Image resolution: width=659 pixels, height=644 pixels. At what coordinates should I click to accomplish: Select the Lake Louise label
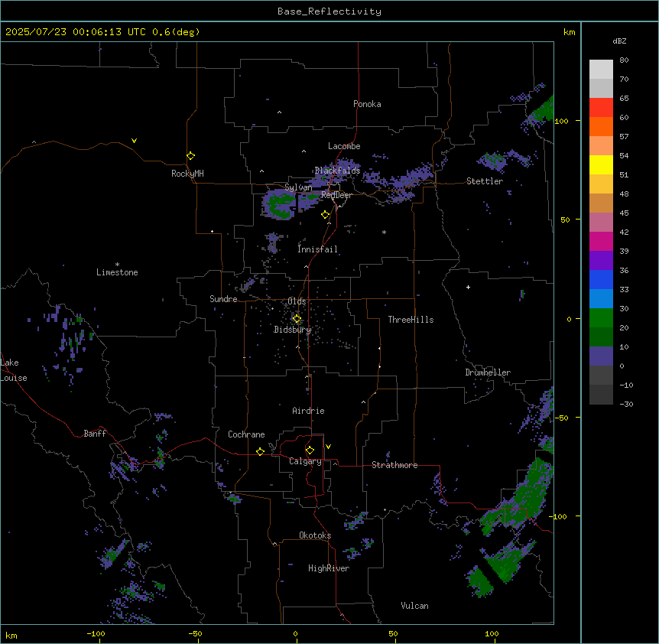14,370
